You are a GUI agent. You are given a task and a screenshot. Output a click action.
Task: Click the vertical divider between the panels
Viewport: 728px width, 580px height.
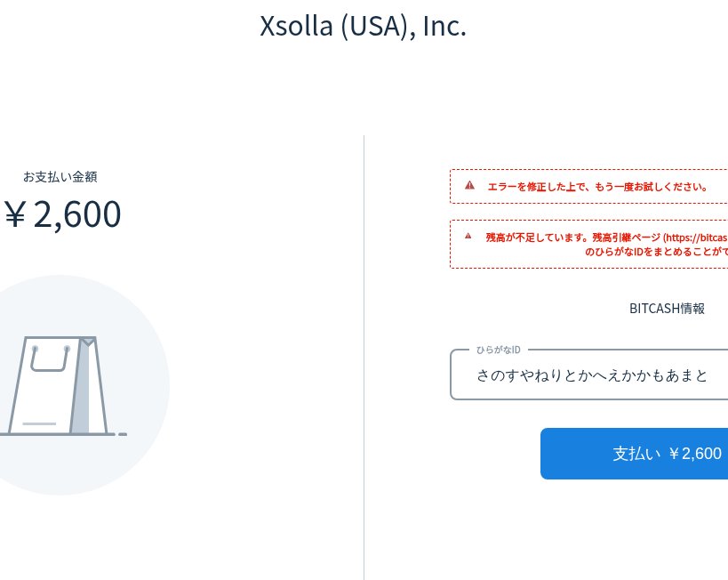pos(364,356)
